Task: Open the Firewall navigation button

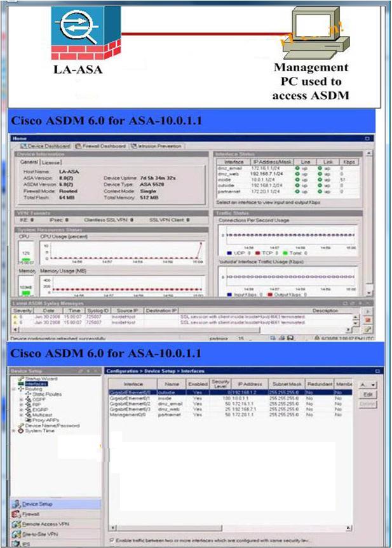Action: 56,514
